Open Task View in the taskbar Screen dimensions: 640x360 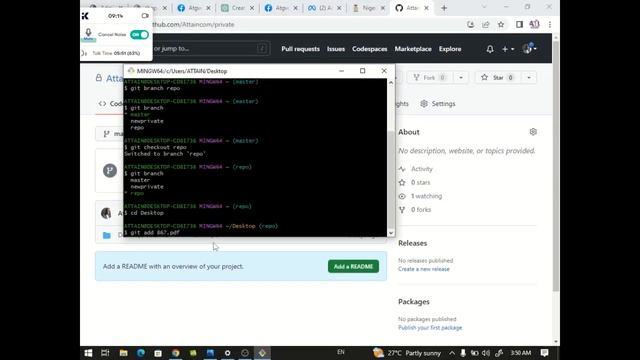pyautogui.click(x=105, y=353)
